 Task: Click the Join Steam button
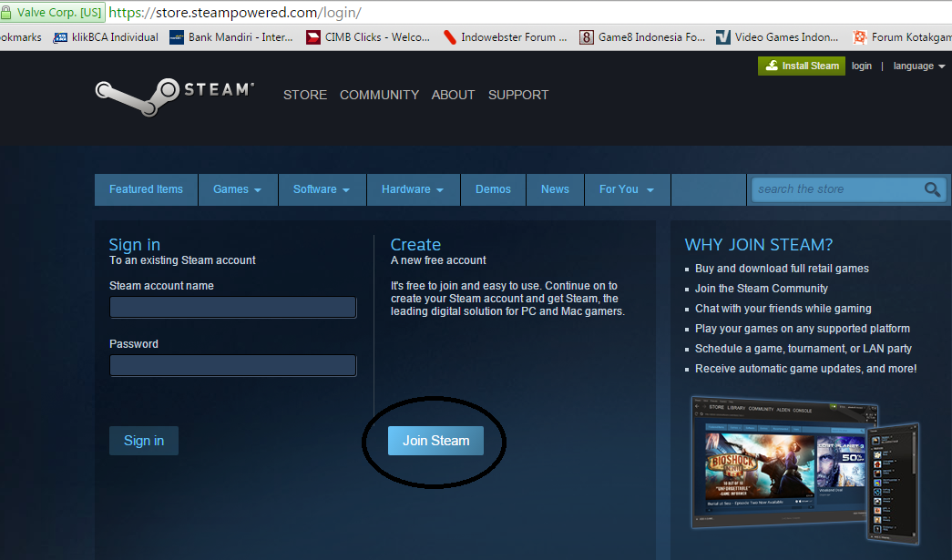pyautogui.click(x=435, y=440)
